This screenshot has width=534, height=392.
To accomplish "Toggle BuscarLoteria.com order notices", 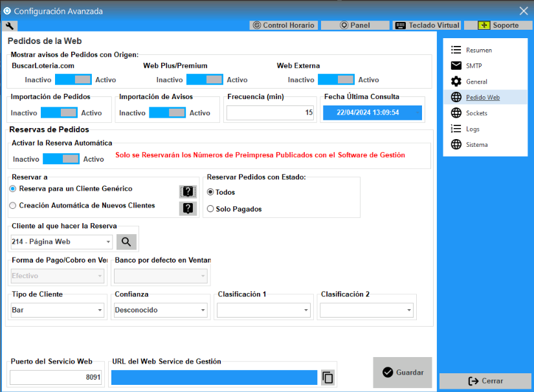I will click(73, 80).
